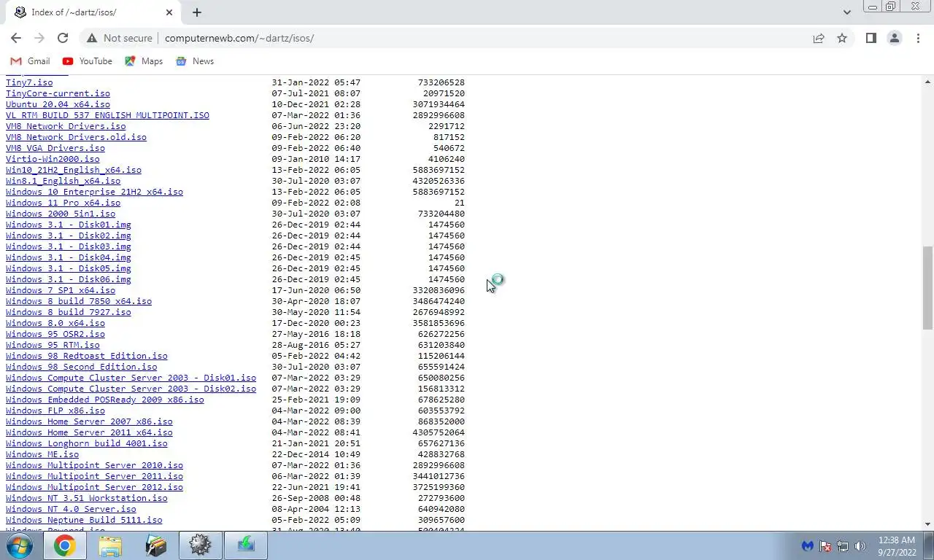Screen dimensions: 934x560
Task: Reload the current page
Action: [x=63, y=38]
